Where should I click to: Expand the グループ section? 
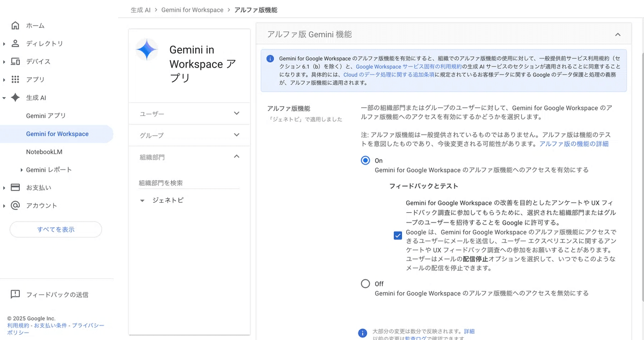tap(237, 135)
